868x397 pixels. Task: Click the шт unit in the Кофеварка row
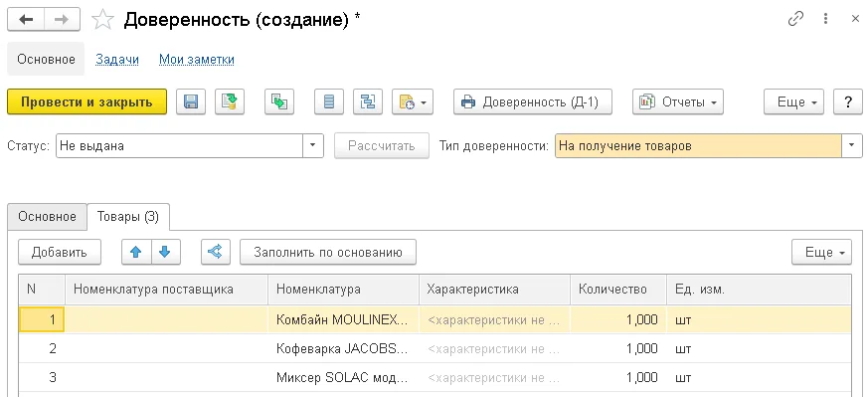coord(759,349)
